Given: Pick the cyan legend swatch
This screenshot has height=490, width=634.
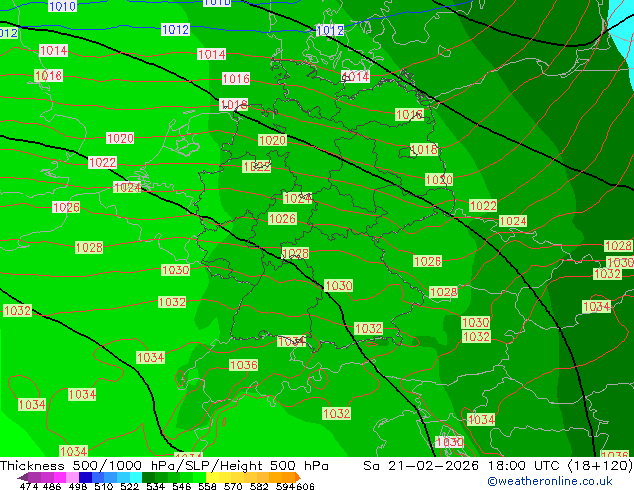Looking at the screenshot, I should pos(136,477).
